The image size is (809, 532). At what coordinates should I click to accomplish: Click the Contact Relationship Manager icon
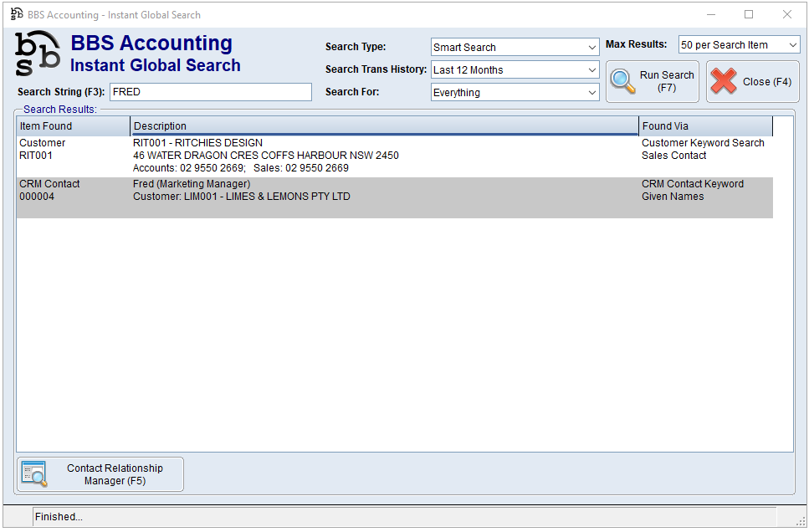(x=34, y=474)
